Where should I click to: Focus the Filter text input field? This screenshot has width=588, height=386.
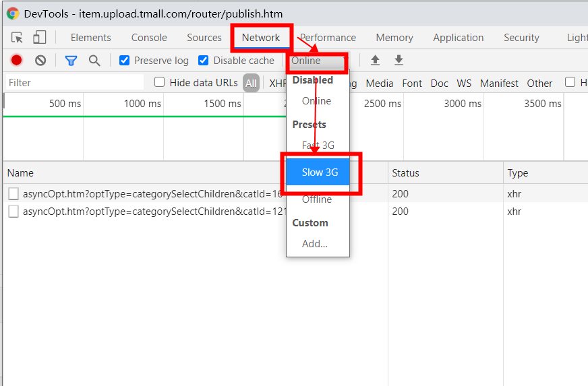[75, 82]
